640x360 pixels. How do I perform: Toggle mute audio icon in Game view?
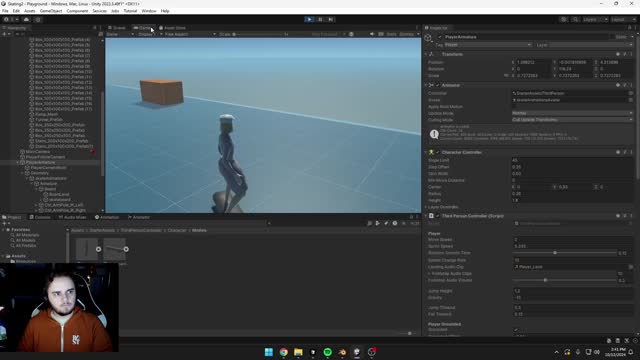point(372,34)
